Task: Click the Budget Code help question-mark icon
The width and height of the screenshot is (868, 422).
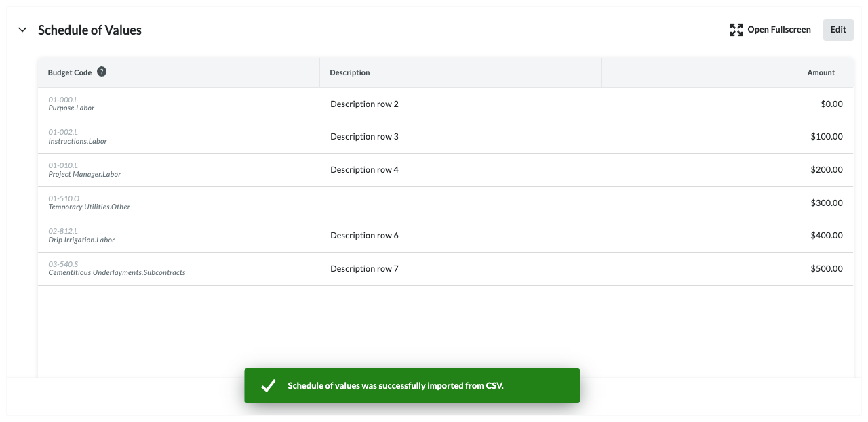Action: [102, 72]
